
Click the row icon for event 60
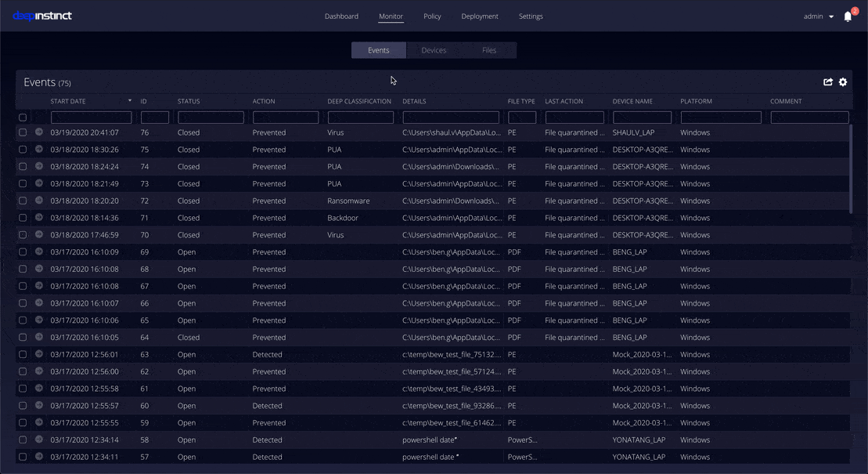[x=39, y=405]
